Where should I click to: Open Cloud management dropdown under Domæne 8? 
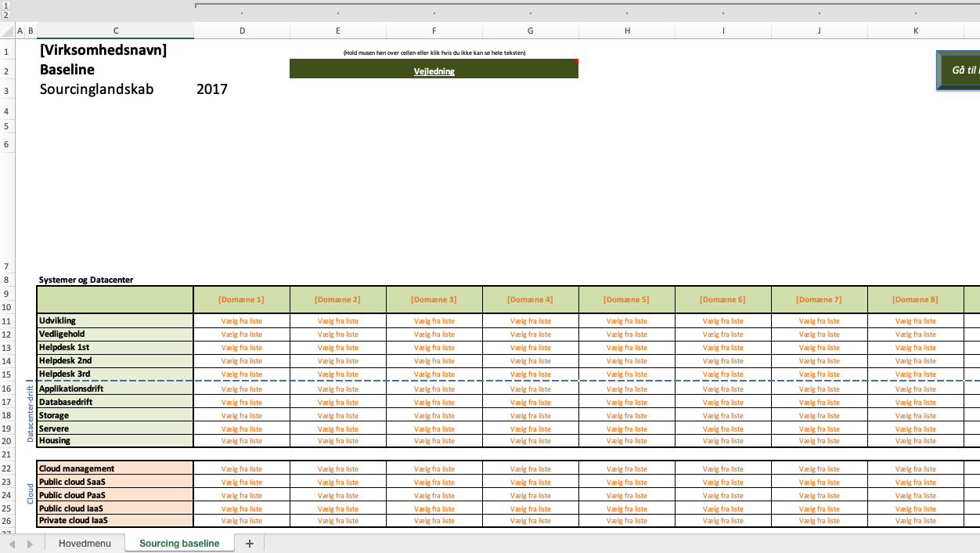915,469
